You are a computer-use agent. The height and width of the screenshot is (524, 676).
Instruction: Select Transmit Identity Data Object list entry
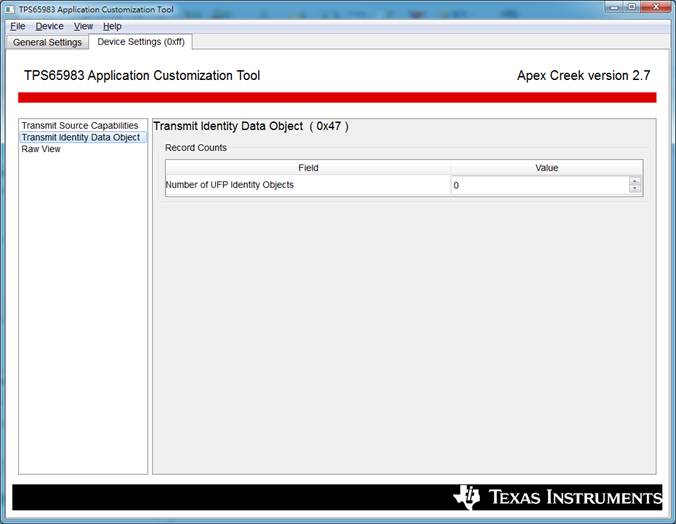coord(81,137)
